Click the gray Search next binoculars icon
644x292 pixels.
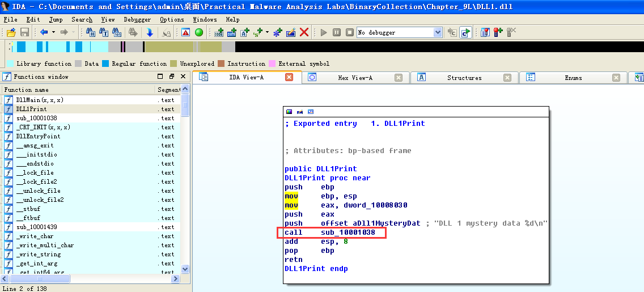pos(133,32)
